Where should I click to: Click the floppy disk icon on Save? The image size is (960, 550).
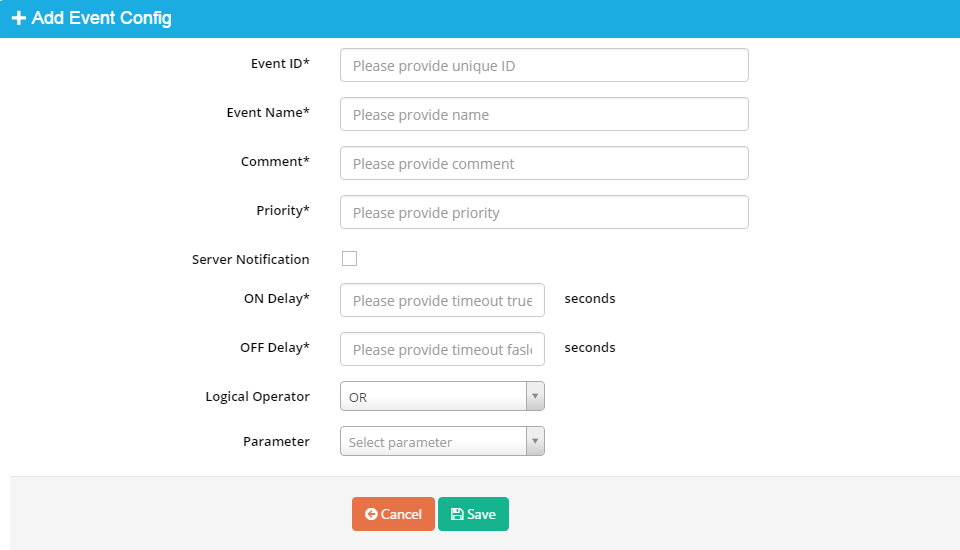point(457,514)
